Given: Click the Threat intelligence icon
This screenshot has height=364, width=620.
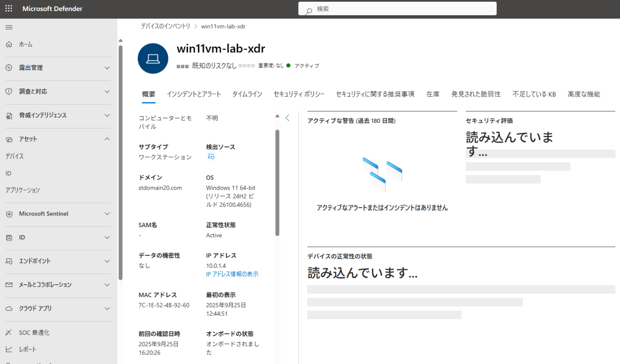Looking at the screenshot, I should coord(9,116).
